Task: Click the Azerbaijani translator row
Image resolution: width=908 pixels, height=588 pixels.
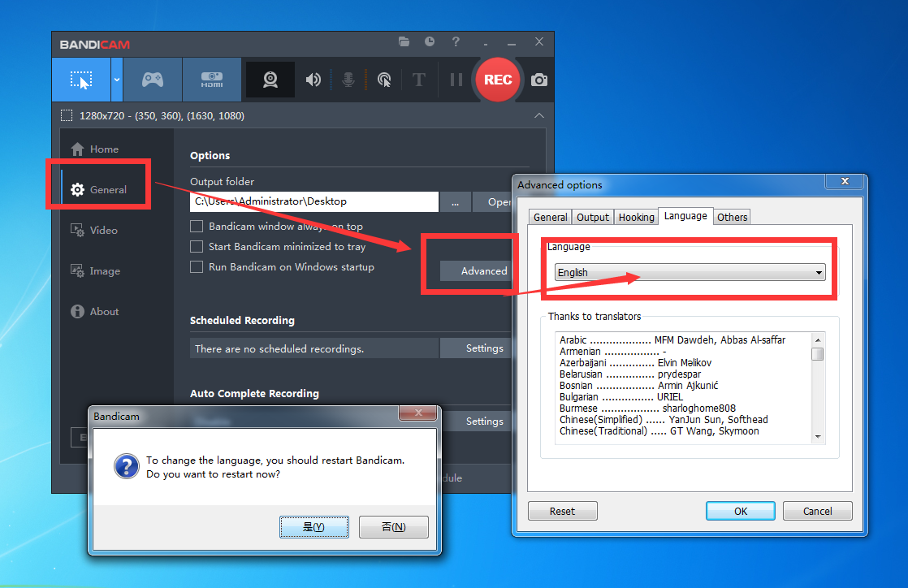Action: click(635, 363)
